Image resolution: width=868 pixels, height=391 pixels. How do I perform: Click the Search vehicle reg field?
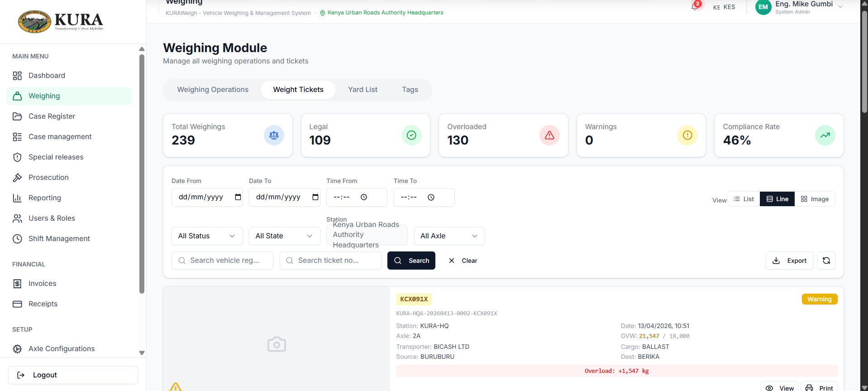(x=222, y=261)
